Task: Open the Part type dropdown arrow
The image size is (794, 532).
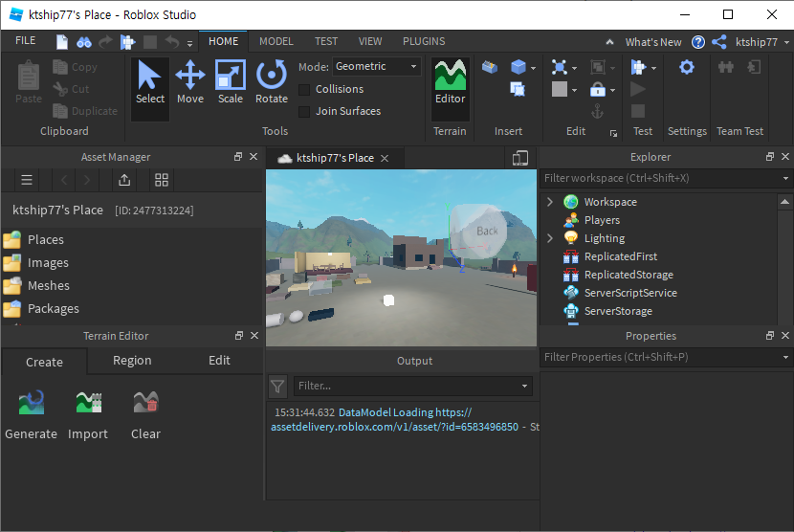Action: click(533, 68)
